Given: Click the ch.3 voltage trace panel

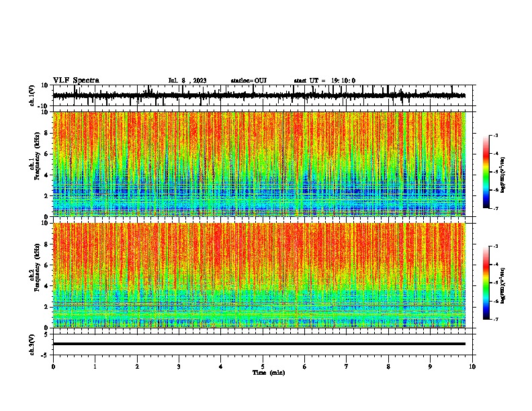Looking at the screenshot, I should (263, 345).
